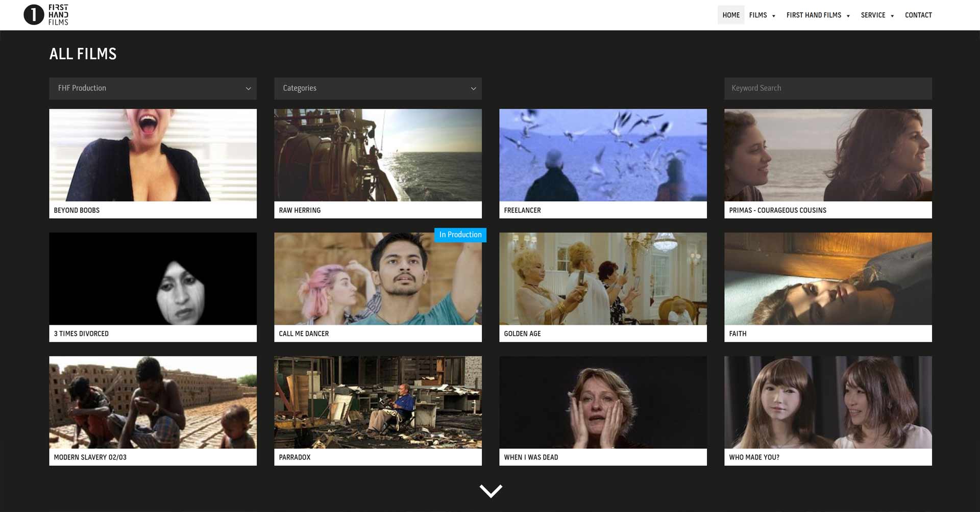Click the GOLDEN AGE title link
This screenshot has width=980, height=512.
522,334
